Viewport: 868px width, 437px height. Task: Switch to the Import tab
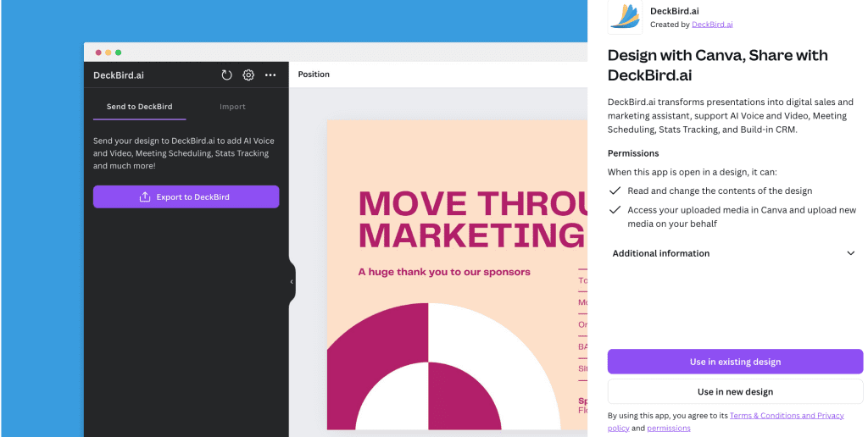click(x=232, y=107)
